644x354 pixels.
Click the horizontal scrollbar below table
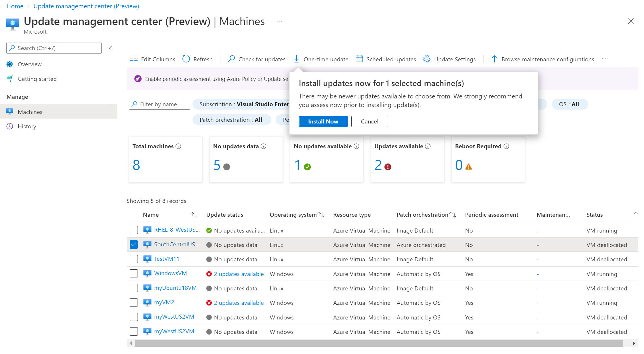click(x=378, y=343)
